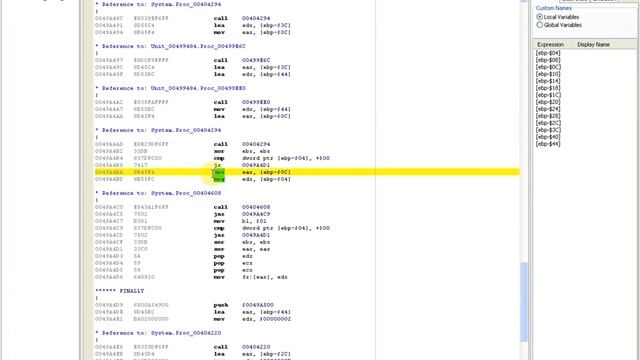
Task: Select the Global Variables radio button
Action: [540, 25]
